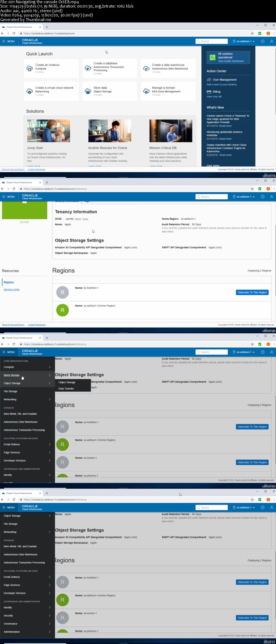
Task: Select Edge Services in the 00:00:56 frame menu
Action: tap(12, 452)
